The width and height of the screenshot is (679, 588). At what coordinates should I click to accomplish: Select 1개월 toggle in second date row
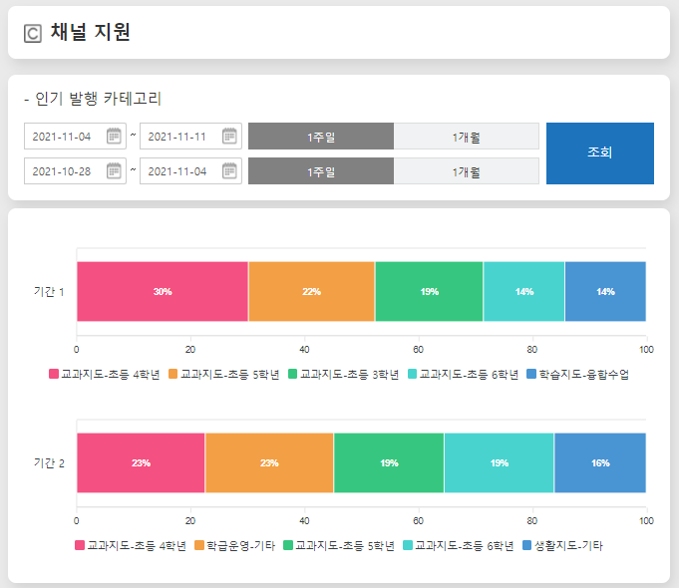click(x=466, y=171)
